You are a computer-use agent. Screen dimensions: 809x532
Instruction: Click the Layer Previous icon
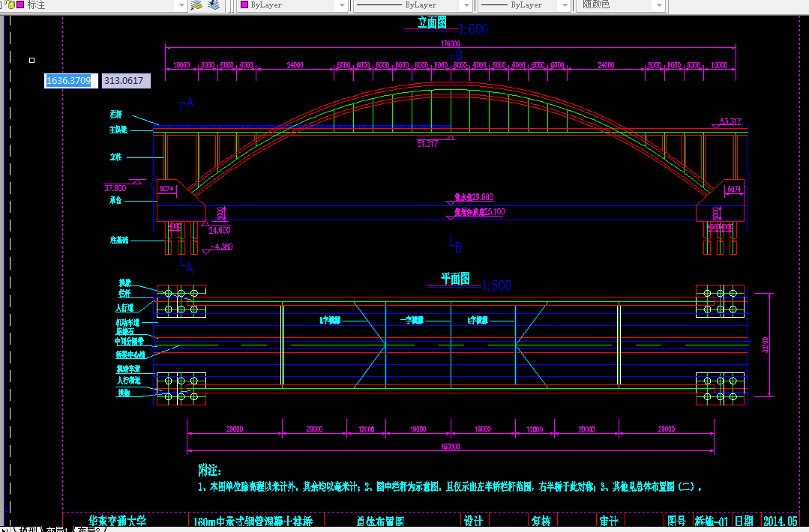[214, 5]
